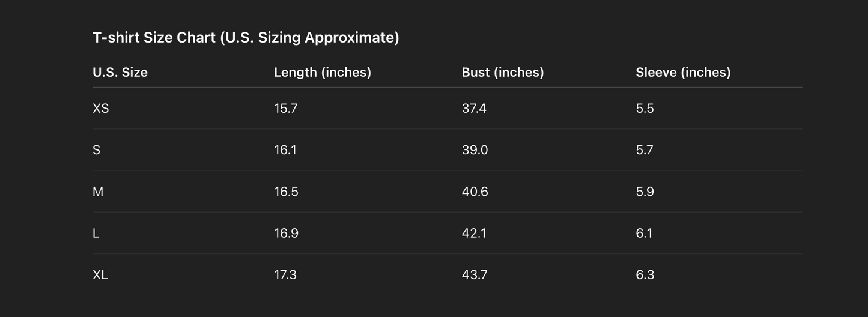Image resolution: width=868 pixels, height=317 pixels.
Task: Click the M size row label
Action: tap(98, 192)
